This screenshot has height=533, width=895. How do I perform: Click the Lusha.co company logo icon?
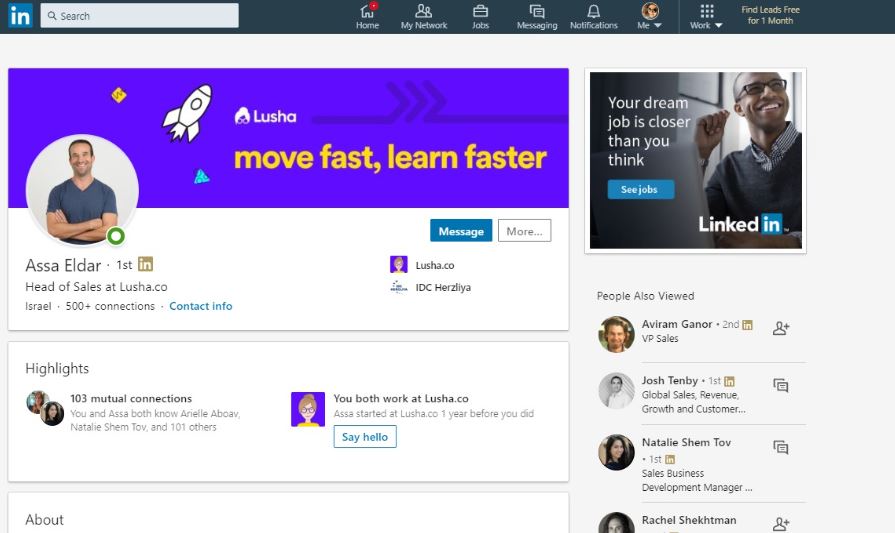pyautogui.click(x=398, y=265)
